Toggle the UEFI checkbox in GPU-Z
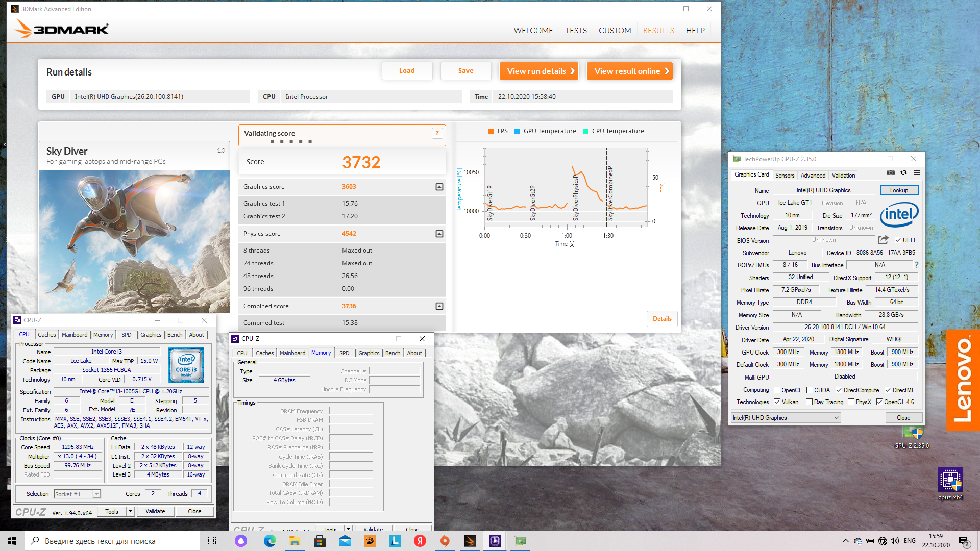980x551 pixels. point(898,240)
